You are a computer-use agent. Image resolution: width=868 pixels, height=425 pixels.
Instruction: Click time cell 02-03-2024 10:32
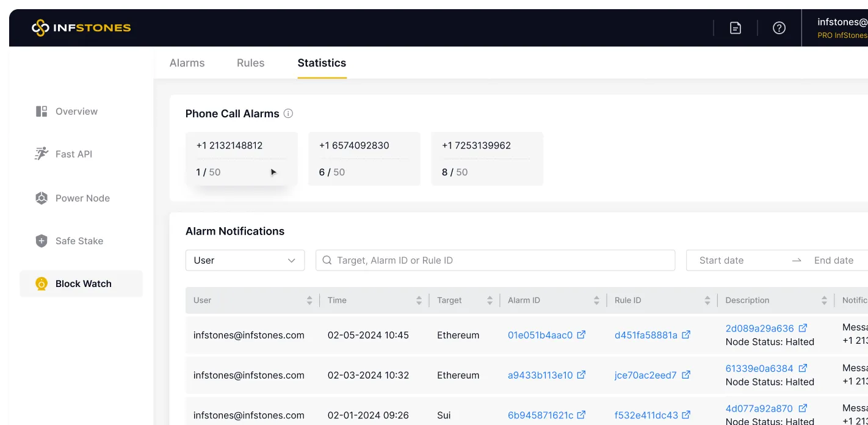(x=368, y=375)
